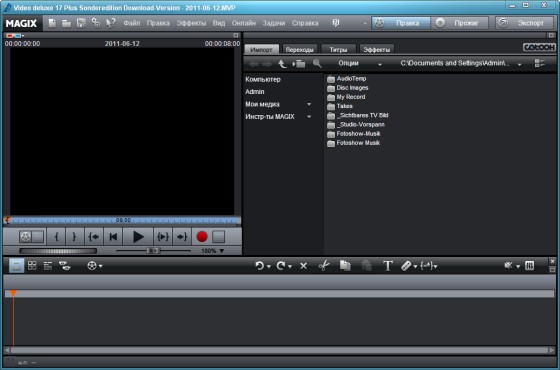Open the audio mixer icon
Screen dimensions: 560x370
click(530, 265)
